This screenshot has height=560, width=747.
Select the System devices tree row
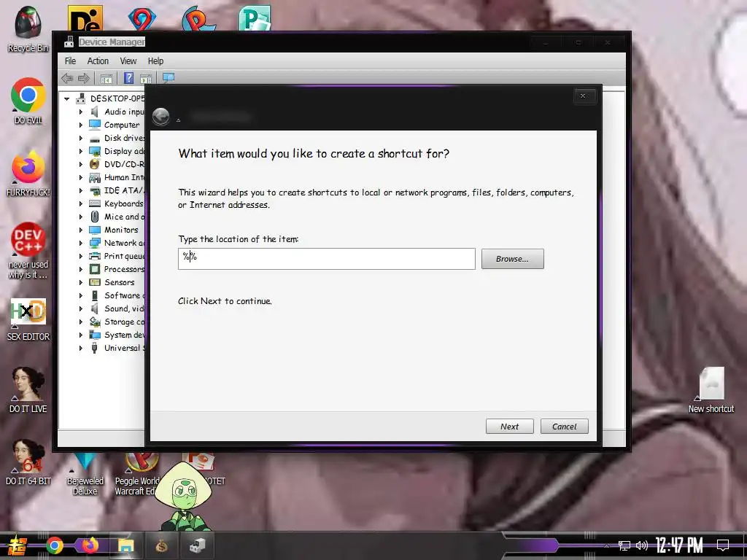click(x=116, y=335)
